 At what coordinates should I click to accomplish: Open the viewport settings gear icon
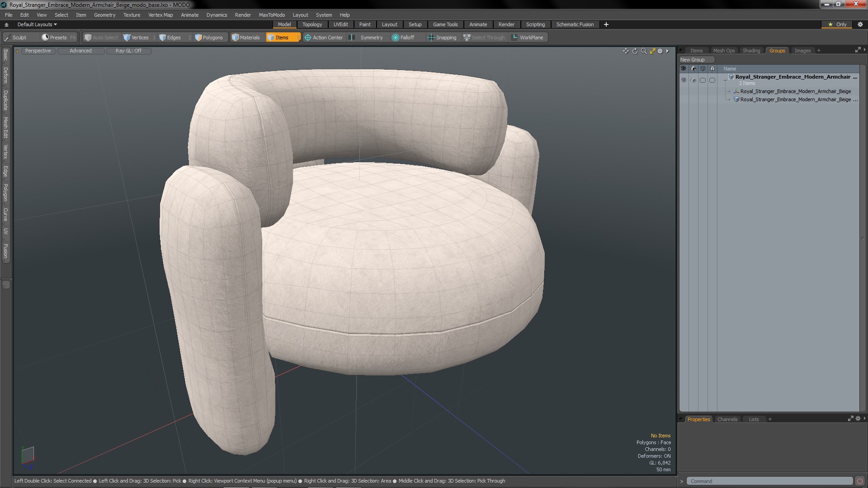pos(660,51)
